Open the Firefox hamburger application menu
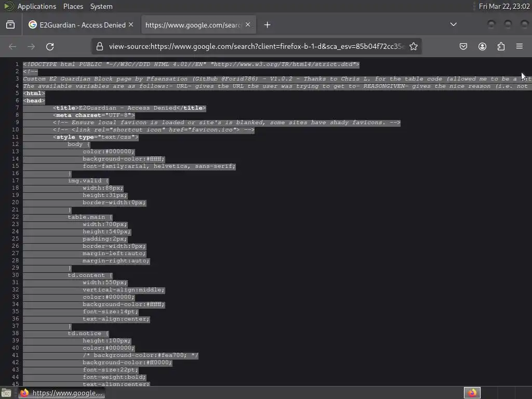532x399 pixels. click(x=520, y=46)
